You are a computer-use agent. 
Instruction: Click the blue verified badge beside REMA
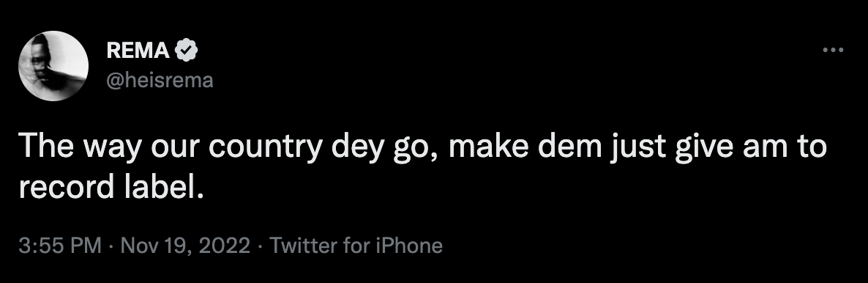[x=187, y=51]
